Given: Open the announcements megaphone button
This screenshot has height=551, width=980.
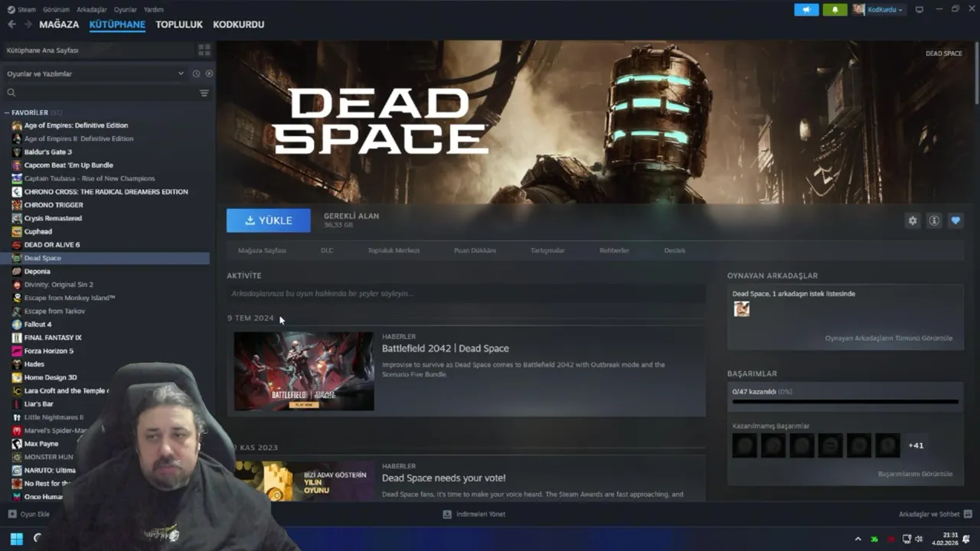Looking at the screenshot, I should tap(806, 9).
